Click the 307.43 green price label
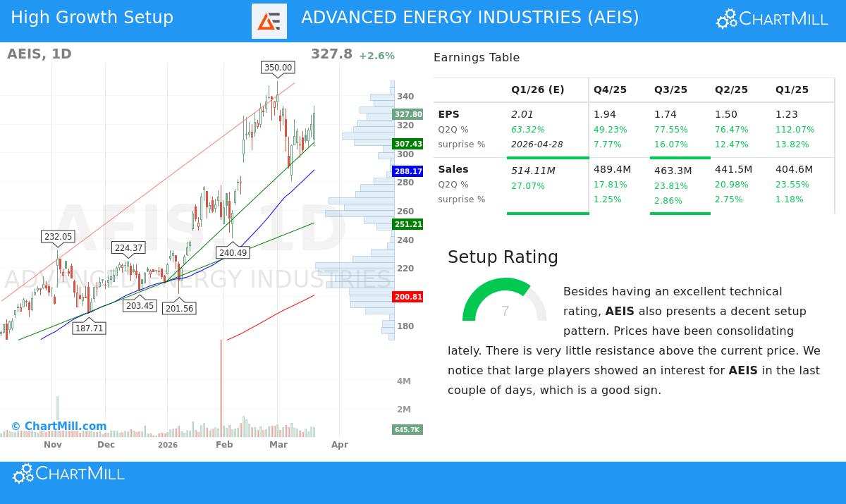The height and width of the screenshot is (504, 846). click(407, 143)
